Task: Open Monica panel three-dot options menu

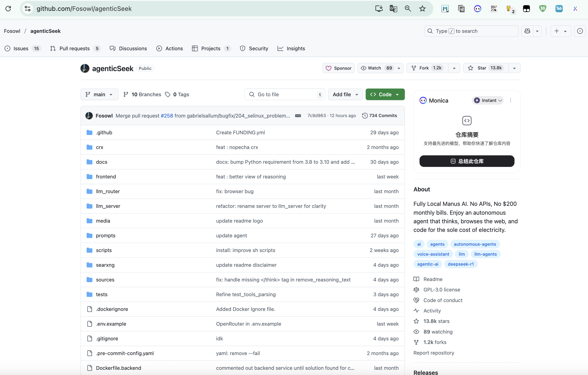Action: click(510, 100)
